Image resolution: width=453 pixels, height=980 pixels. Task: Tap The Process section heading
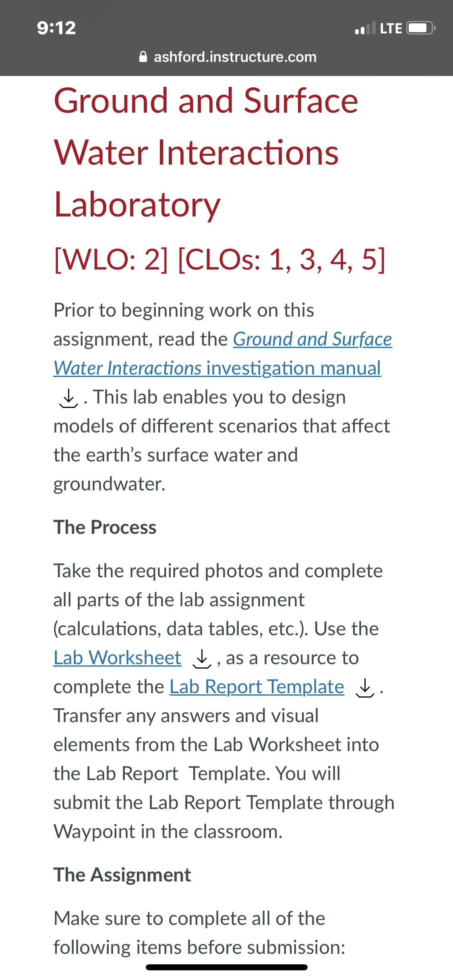point(105,527)
